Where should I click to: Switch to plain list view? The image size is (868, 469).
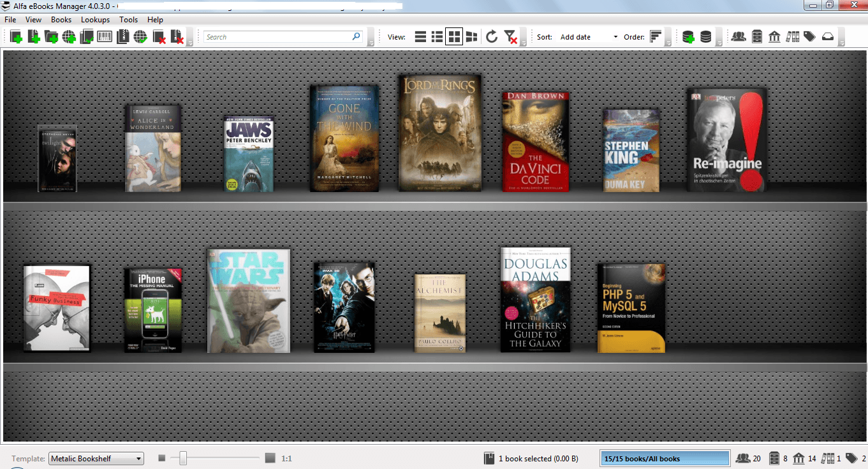[x=420, y=37]
